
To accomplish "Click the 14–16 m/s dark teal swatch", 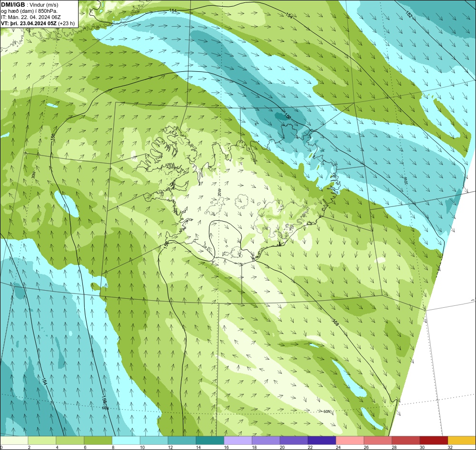I will [210, 440].
